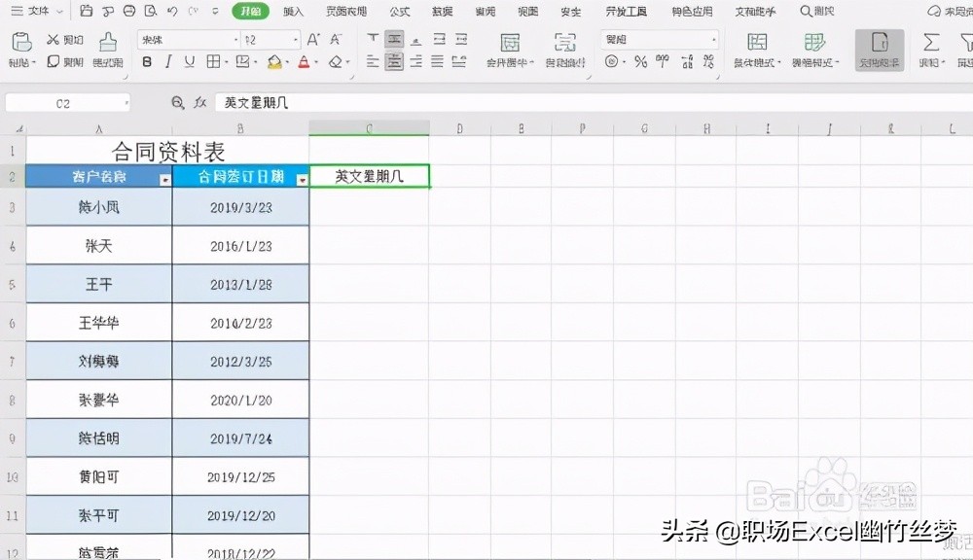Switch to the Formulas ribbon tab
Image resolution: width=973 pixels, height=560 pixels.
pyautogui.click(x=400, y=11)
